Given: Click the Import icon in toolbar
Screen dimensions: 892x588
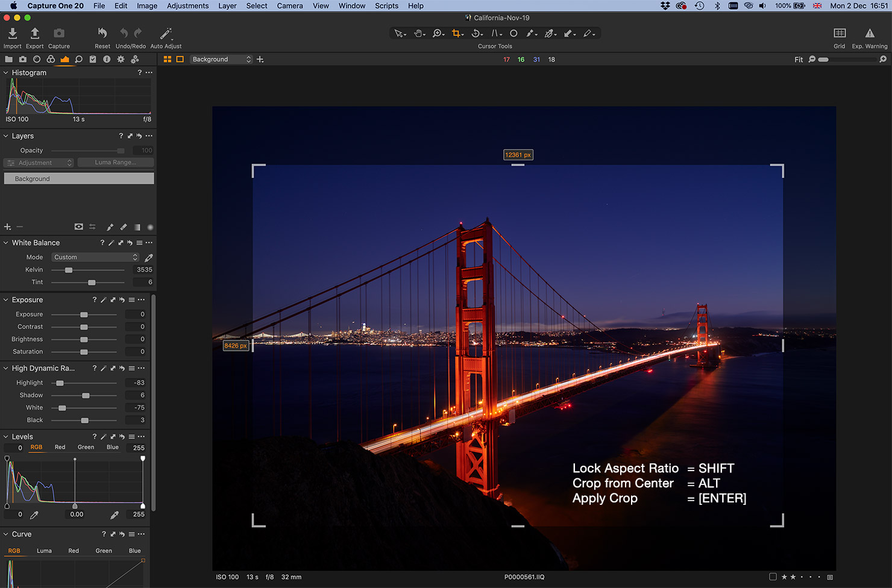Looking at the screenshot, I should click(12, 34).
